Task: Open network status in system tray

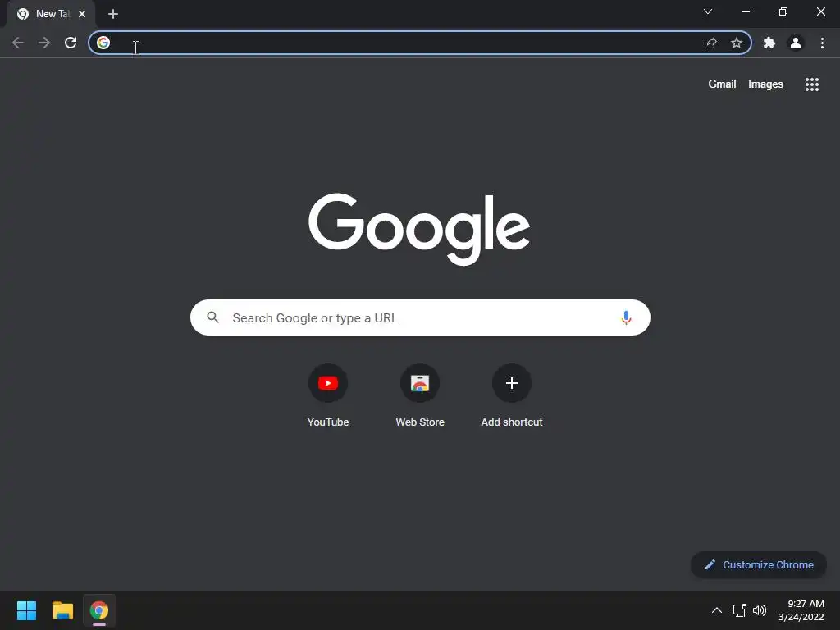Action: point(740,610)
